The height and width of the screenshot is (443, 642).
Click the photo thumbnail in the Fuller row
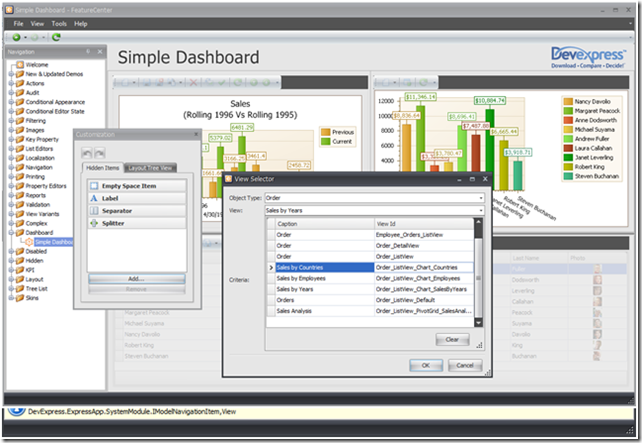[x=597, y=269]
